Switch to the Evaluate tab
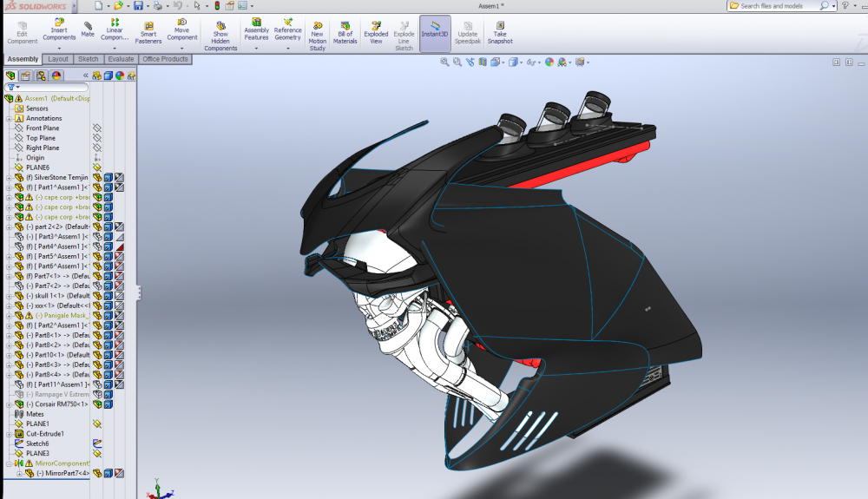Image resolution: width=868 pixels, height=499 pixels. click(x=121, y=59)
